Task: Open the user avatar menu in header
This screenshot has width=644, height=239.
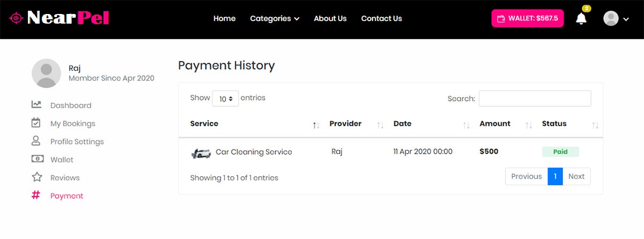Action: coord(616,18)
